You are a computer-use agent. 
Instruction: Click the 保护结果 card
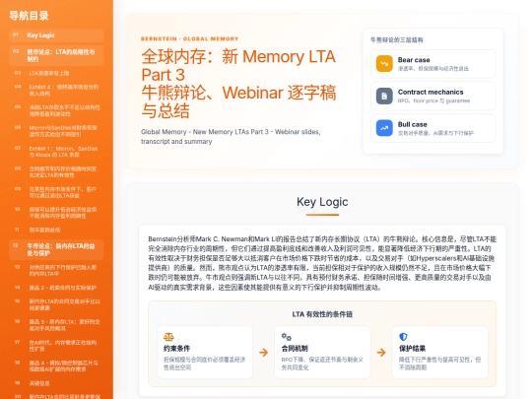[440, 352]
